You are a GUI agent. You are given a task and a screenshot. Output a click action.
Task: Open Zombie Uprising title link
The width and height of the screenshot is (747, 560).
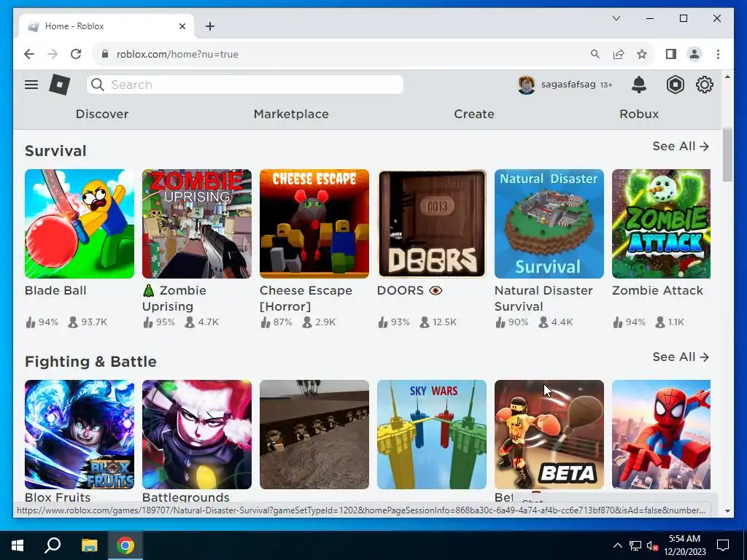coord(174,298)
